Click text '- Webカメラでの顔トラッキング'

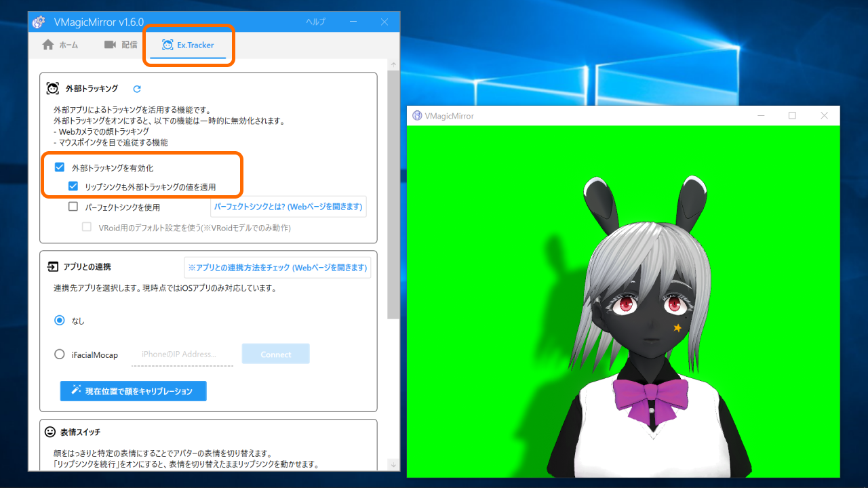(101, 131)
